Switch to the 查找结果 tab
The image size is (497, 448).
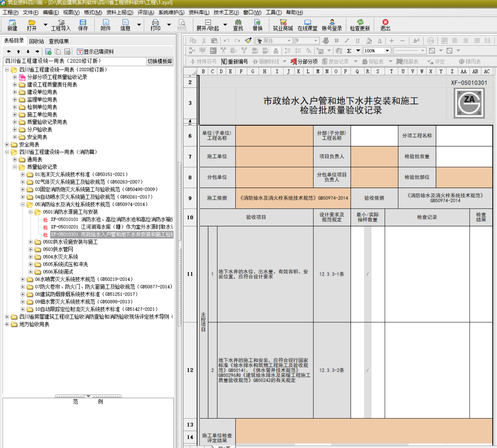click(x=59, y=41)
